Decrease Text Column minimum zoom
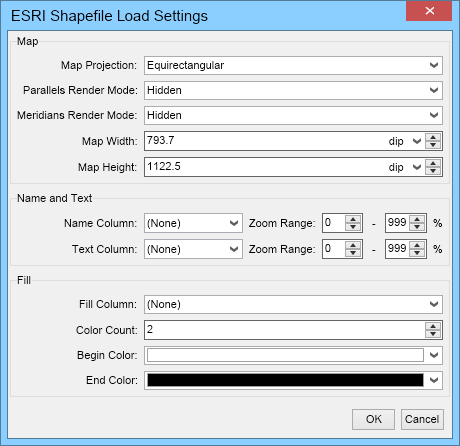 (353, 253)
